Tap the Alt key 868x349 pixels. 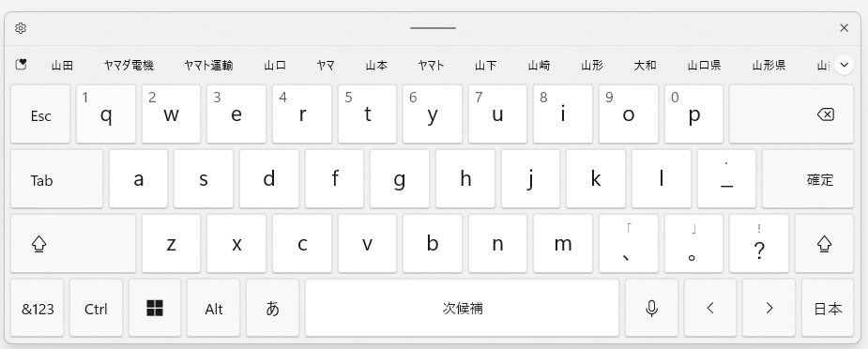(x=214, y=308)
